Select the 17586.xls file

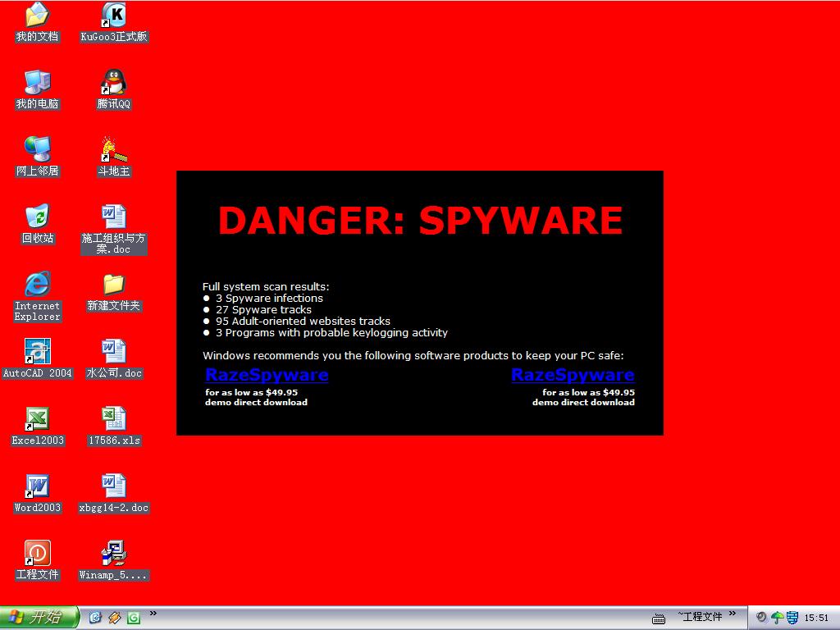click(x=113, y=419)
